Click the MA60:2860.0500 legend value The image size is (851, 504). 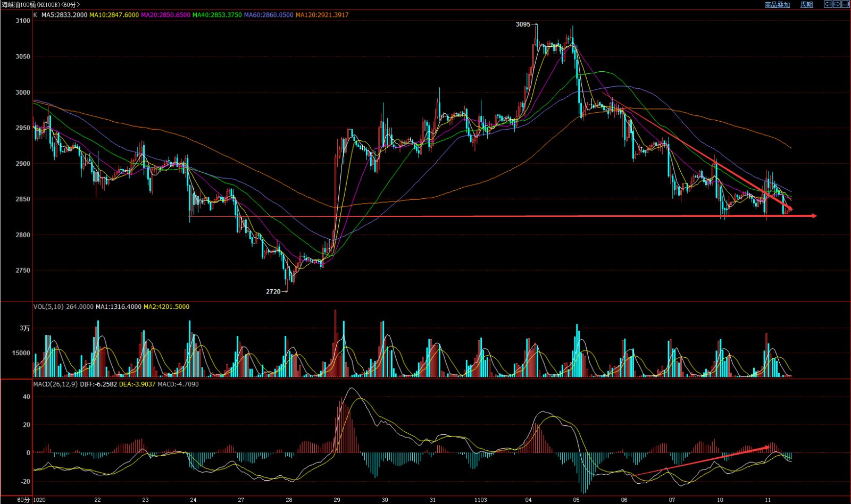tap(269, 15)
